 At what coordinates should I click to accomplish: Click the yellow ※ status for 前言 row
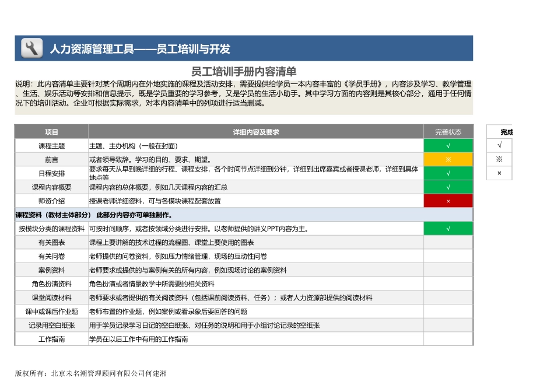pos(448,159)
